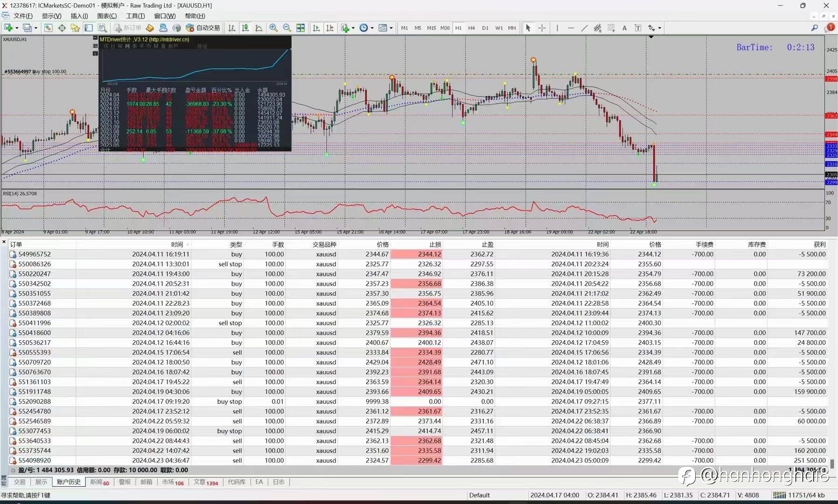This screenshot has height=504, width=838.
Task: Switch to the 交易 terminal tab
Action: (20, 482)
